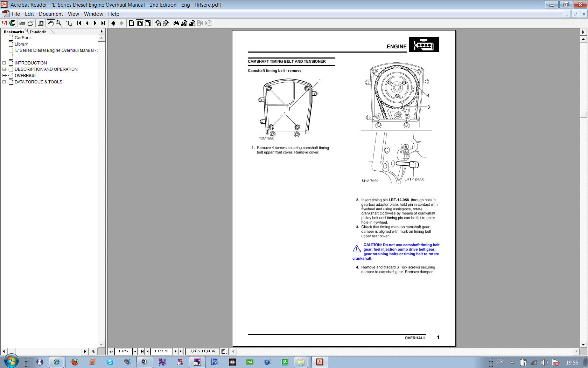
Task: Open the Document menu
Action: (51, 14)
